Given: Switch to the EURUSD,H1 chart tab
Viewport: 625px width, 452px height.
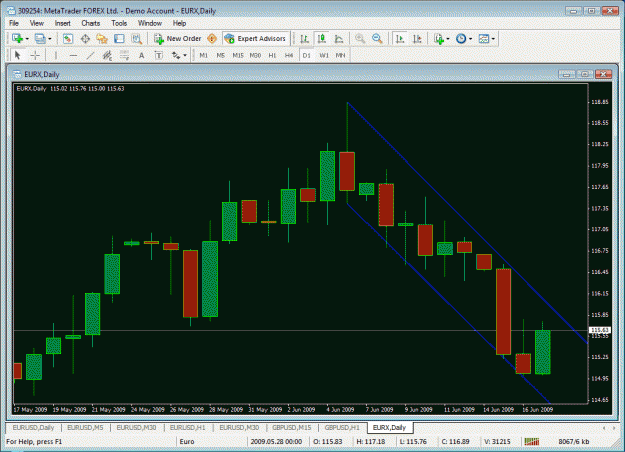Looking at the screenshot, I should (x=187, y=428).
